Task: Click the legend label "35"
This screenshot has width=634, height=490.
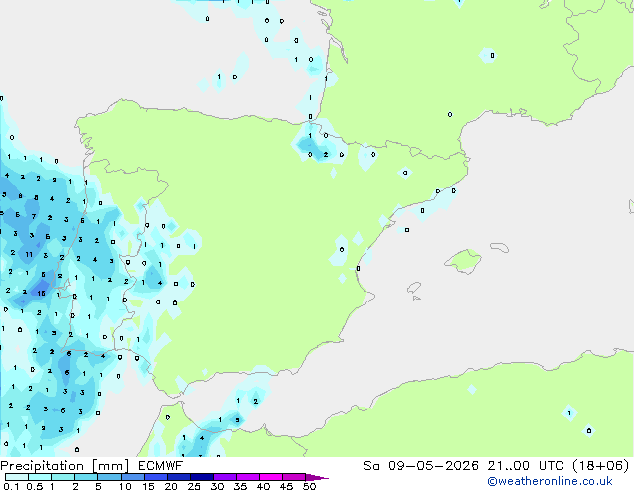Action: click(240, 486)
